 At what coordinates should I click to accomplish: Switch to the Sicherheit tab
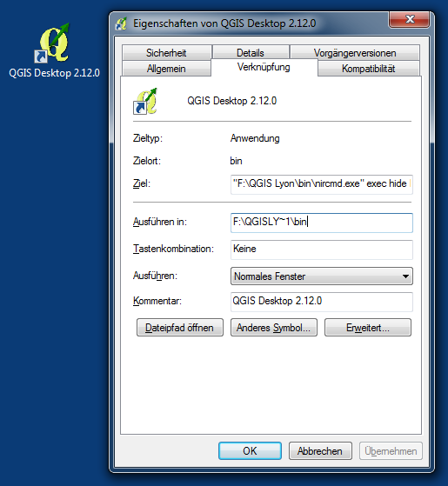[x=166, y=53]
